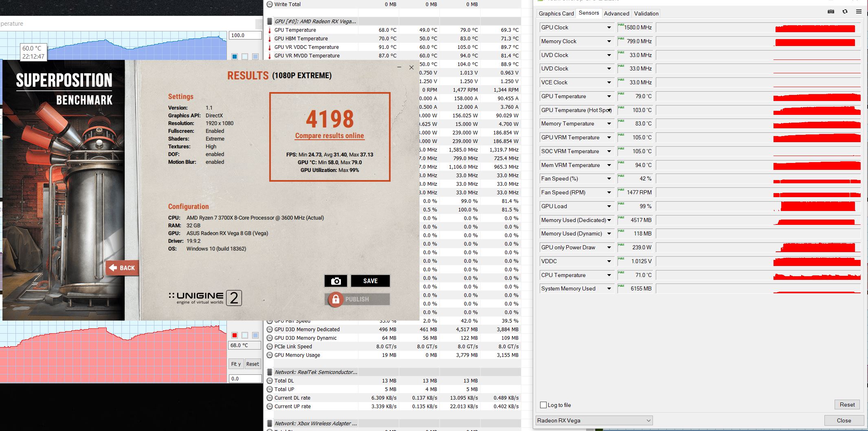Click GPU-Z refresh sensors icon
The width and height of the screenshot is (868, 431).
[x=845, y=12]
